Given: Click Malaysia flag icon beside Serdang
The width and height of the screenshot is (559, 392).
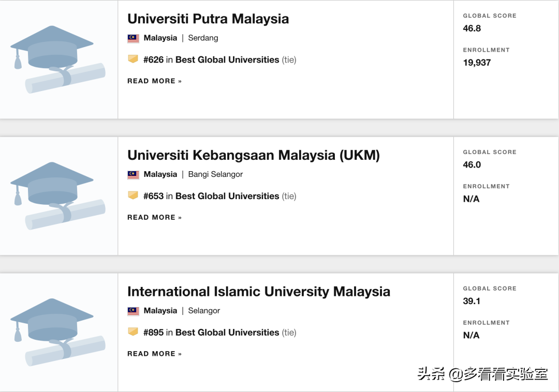Looking at the screenshot, I should [133, 38].
